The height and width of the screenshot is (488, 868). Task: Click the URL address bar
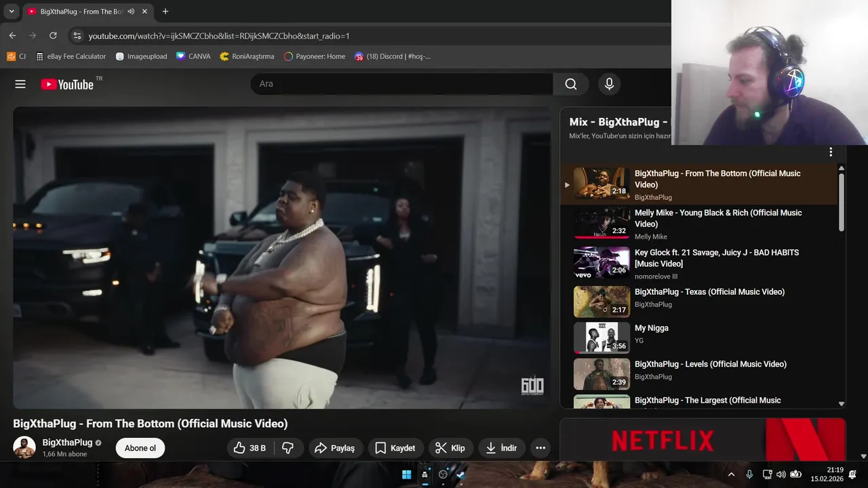pos(370,35)
